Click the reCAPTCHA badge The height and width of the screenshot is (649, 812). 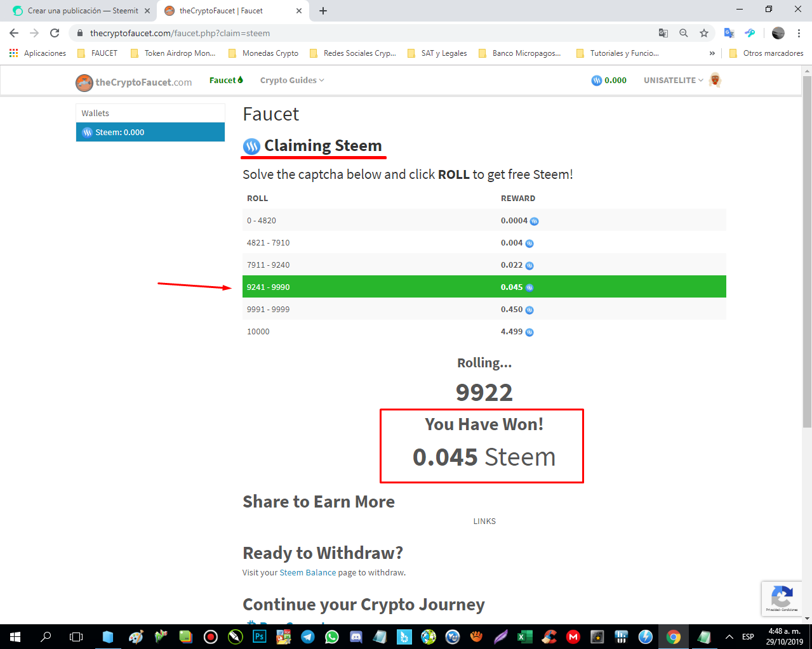coord(782,598)
